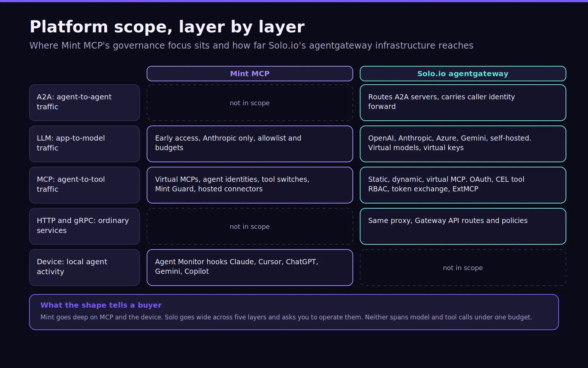Click the 'Platform scope, layer by layer' title
This screenshot has height=368, width=588.
167,27
